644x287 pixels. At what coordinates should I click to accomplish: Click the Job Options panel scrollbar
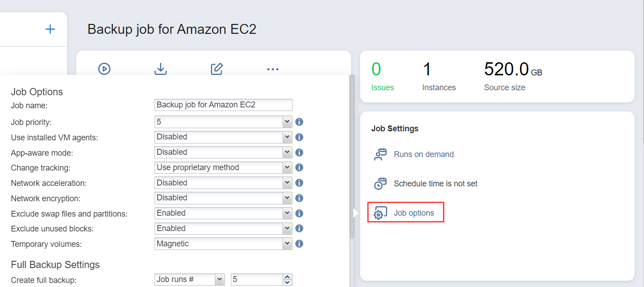tap(352, 158)
